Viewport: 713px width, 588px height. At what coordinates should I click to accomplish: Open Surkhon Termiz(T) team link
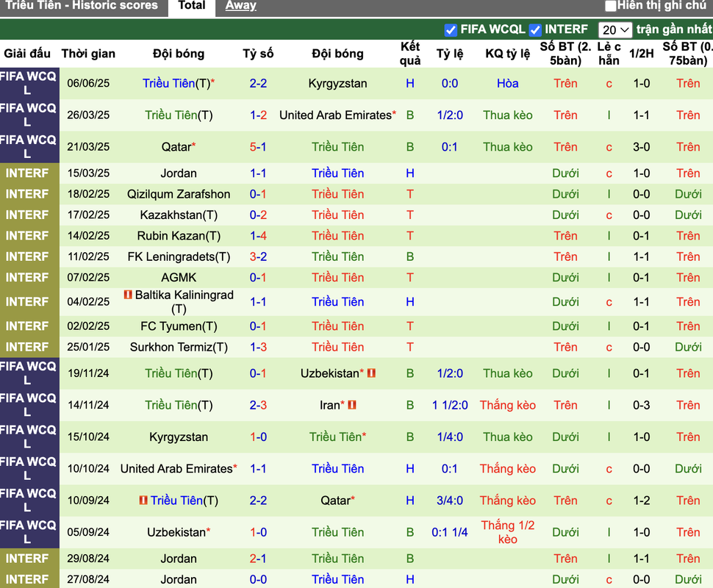[x=179, y=348]
